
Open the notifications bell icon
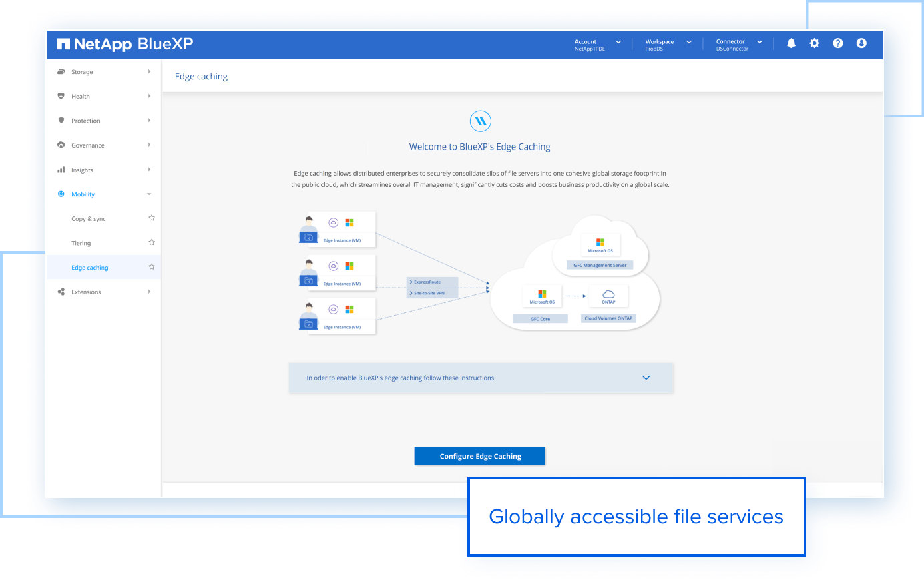click(791, 43)
